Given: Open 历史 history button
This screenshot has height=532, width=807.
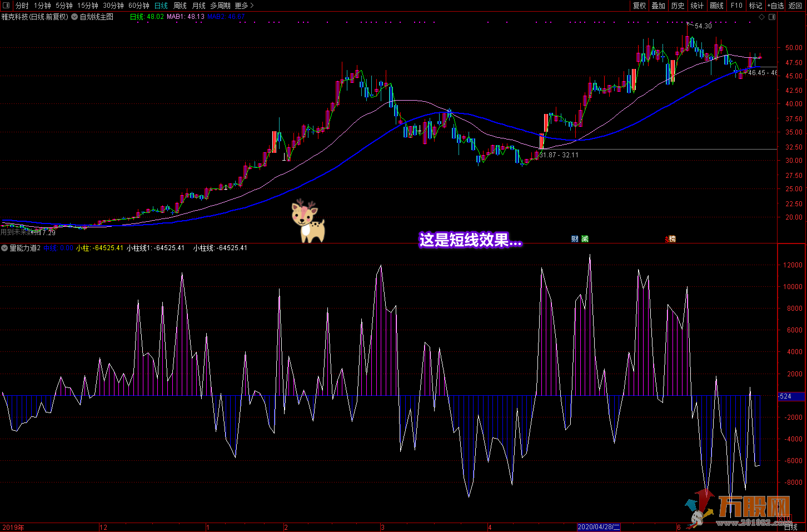Looking at the screenshot, I should click(678, 6).
